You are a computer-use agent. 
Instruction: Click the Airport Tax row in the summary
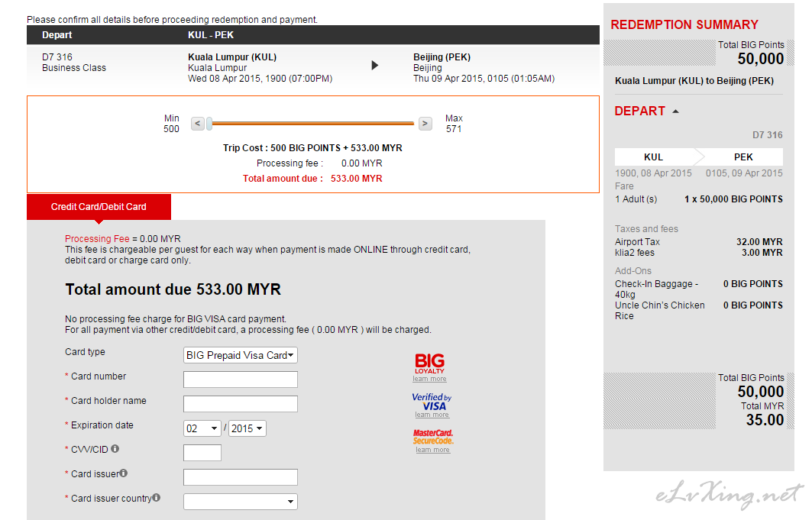tap(699, 241)
